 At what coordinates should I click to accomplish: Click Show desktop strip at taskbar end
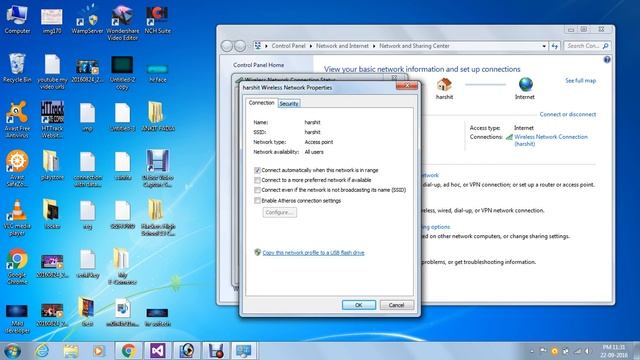click(x=636, y=351)
